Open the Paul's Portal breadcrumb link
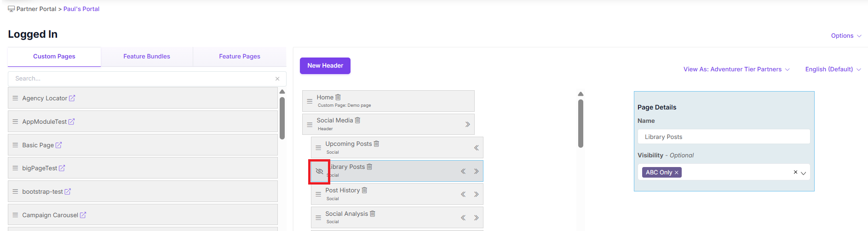The width and height of the screenshot is (868, 231). pyautogui.click(x=81, y=9)
